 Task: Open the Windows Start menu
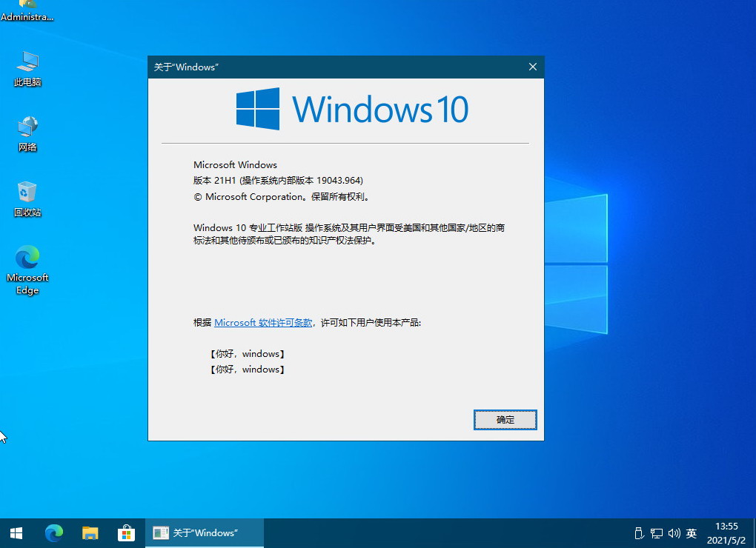click(16, 533)
